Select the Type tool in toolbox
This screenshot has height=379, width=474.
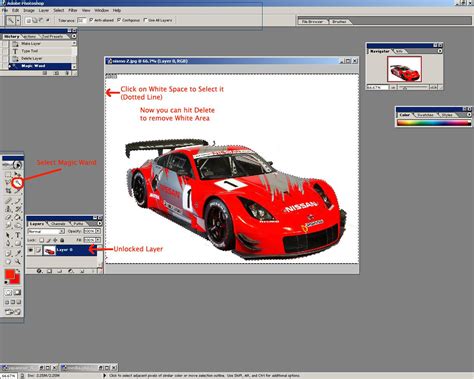click(18, 235)
